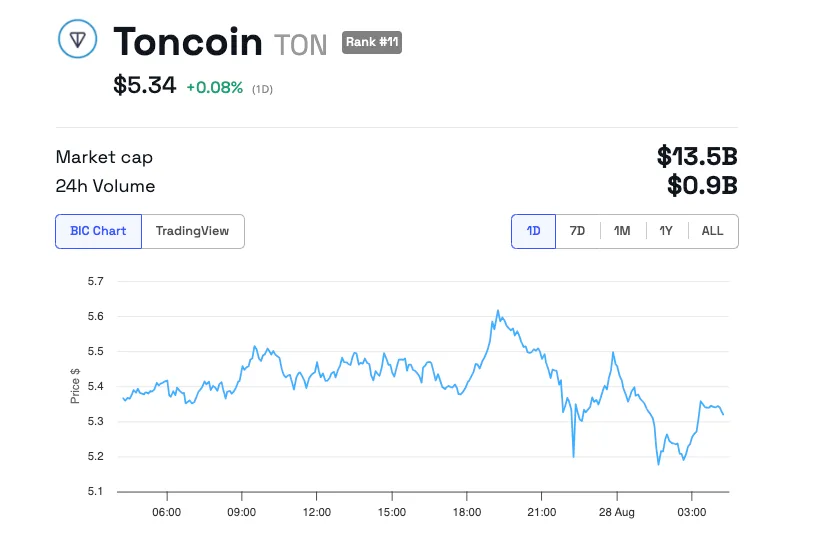Select the 1D time range

click(533, 231)
